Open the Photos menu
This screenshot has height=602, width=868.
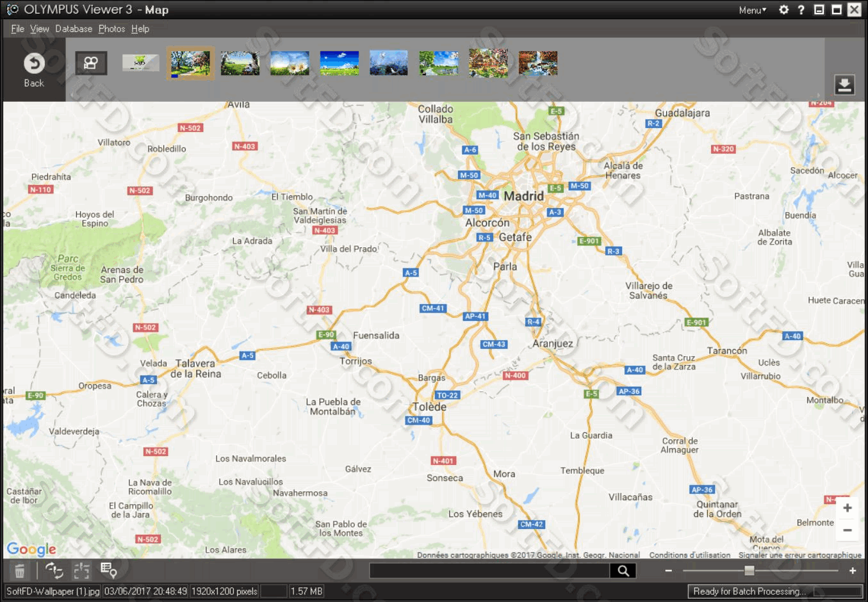tap(111, 29)
